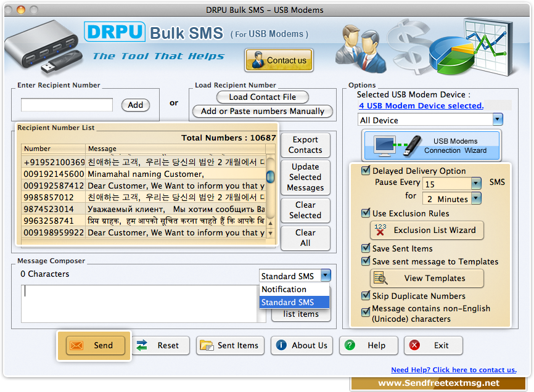
Task: Click the Contact us button
Action: [x=279, y=60]
